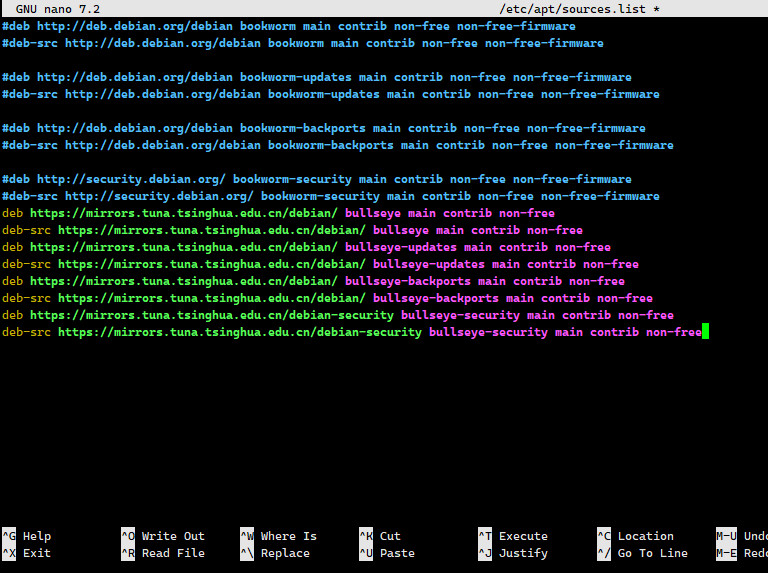Click the M-U key hint
The image size is (768, 573).
point(726,536)
